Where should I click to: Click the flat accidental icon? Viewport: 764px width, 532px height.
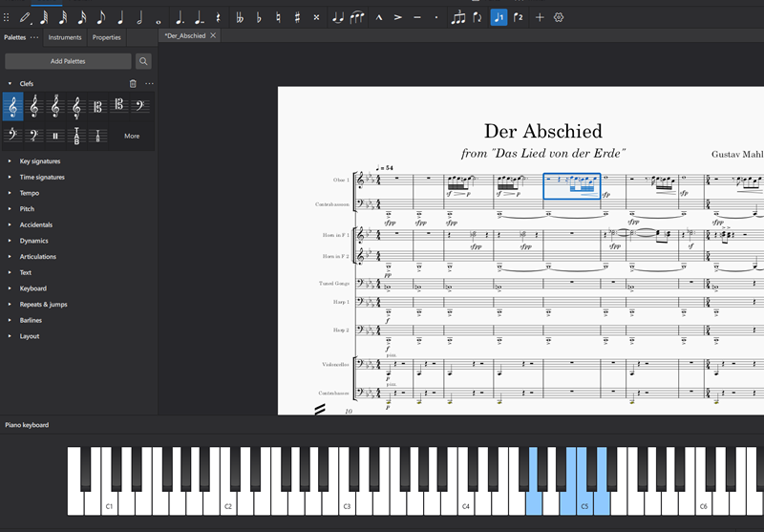[x=259, y=17]
